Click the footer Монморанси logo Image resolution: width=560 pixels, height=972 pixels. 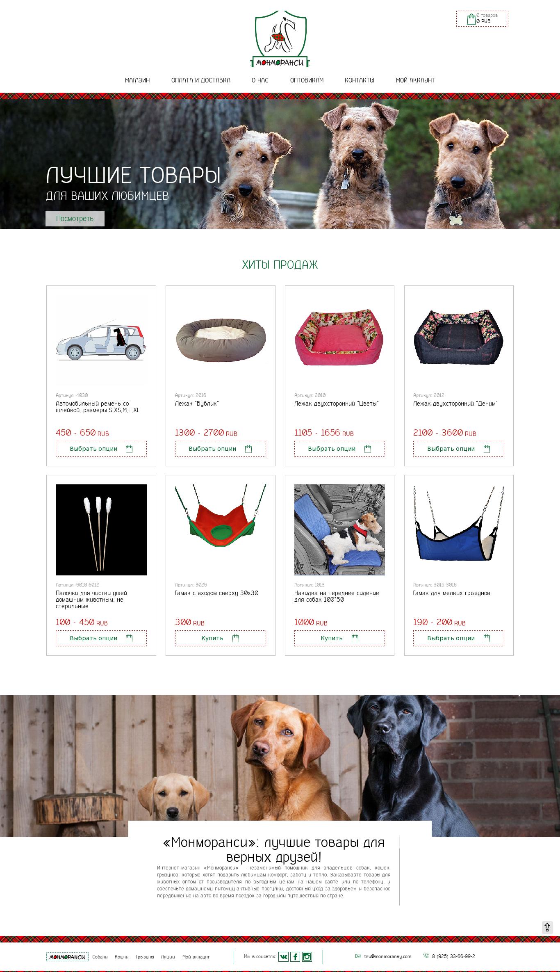point(67,957)
